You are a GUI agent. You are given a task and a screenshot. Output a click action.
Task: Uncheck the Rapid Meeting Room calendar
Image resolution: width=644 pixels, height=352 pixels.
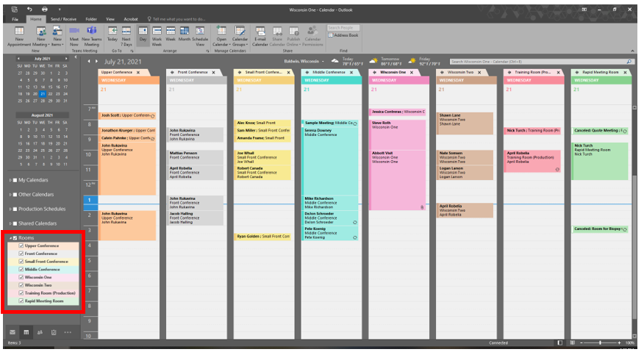click(x=21, y=301)
